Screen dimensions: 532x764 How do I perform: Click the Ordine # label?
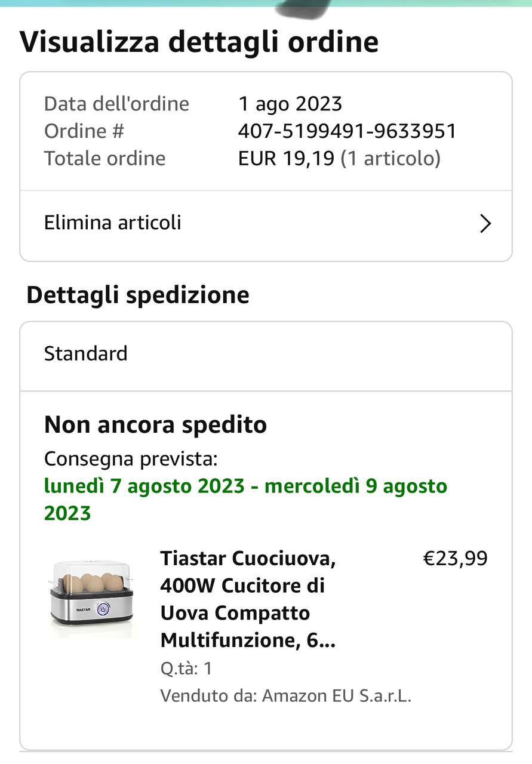84,131
